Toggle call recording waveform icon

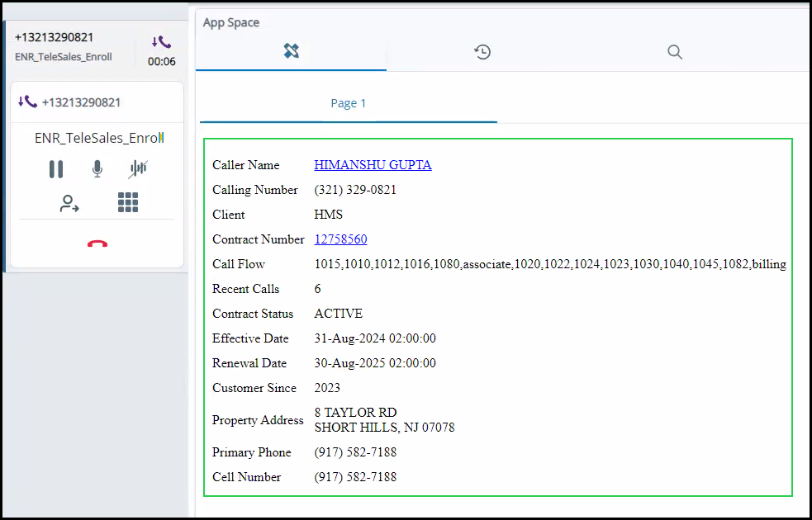(138, 168)
